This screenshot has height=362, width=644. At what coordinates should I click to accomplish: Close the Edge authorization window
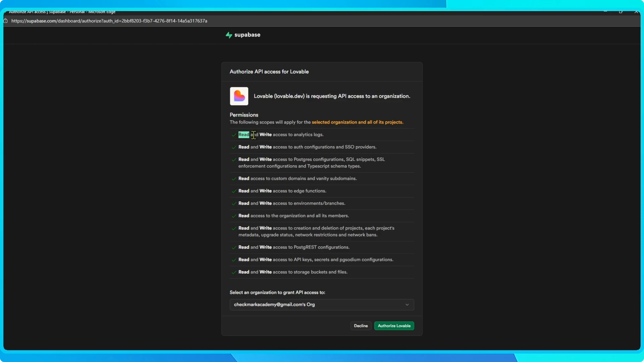tap(636, 12)
